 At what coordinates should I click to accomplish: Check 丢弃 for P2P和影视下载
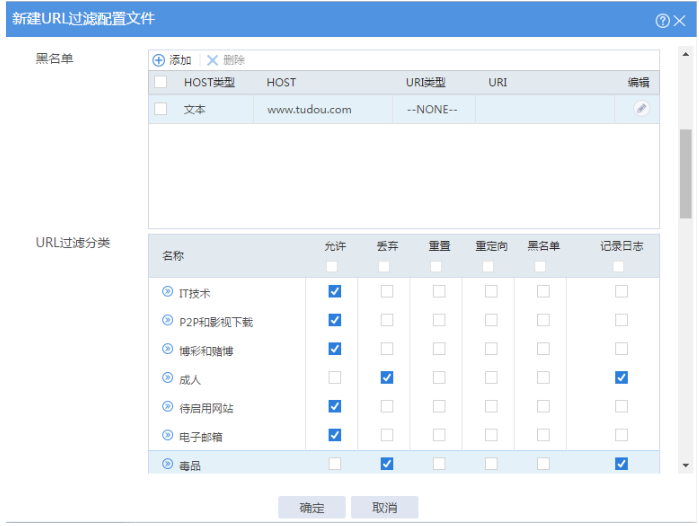coord(387,320)
